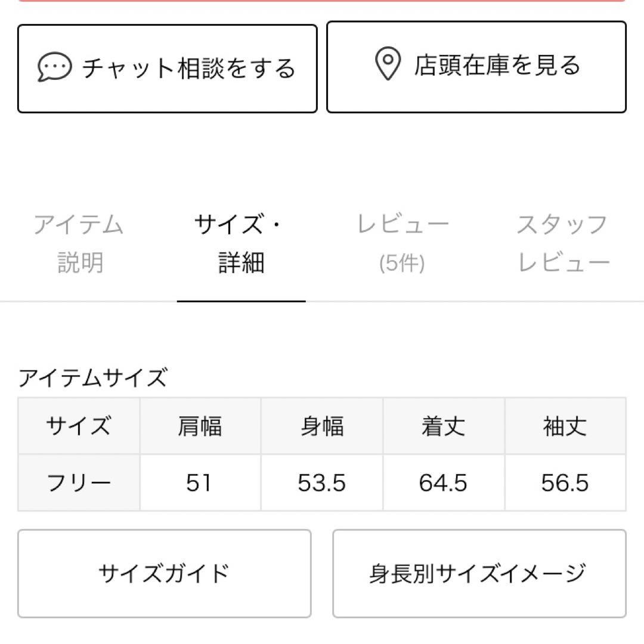The width and height of the screenshot is (644, 644).
Task: Select the サイズ・詳細 tab
Action: 241,243
